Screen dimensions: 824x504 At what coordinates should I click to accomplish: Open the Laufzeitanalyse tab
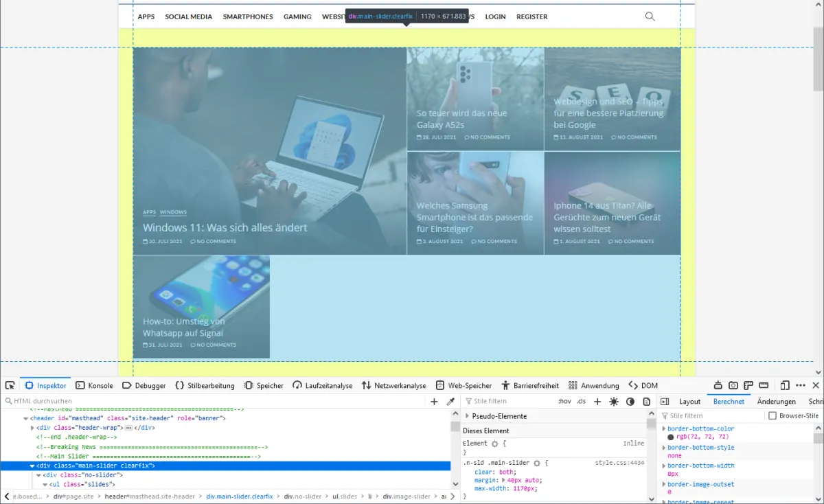pos(322,386)
